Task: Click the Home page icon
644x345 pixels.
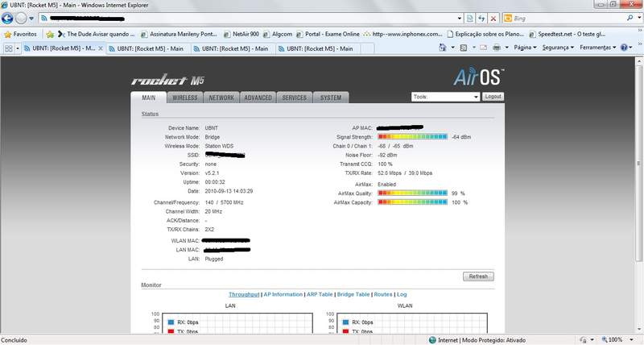Action: pyautogui.click(x=442, y=48)
